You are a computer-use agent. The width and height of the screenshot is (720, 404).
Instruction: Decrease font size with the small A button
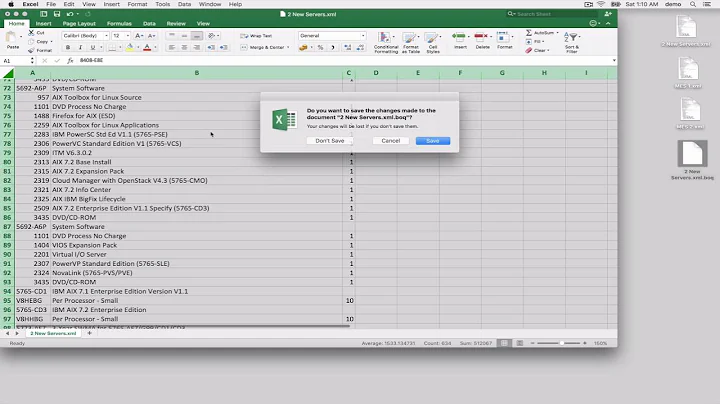[151, 35]
